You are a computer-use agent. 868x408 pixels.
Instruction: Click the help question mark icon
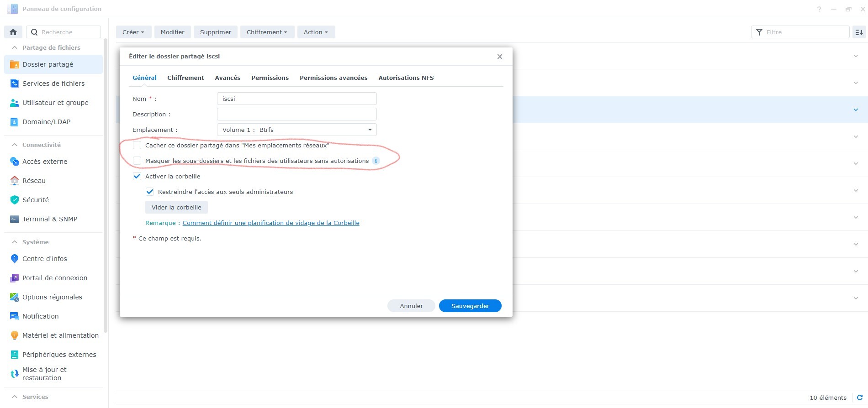click(819, 9)
